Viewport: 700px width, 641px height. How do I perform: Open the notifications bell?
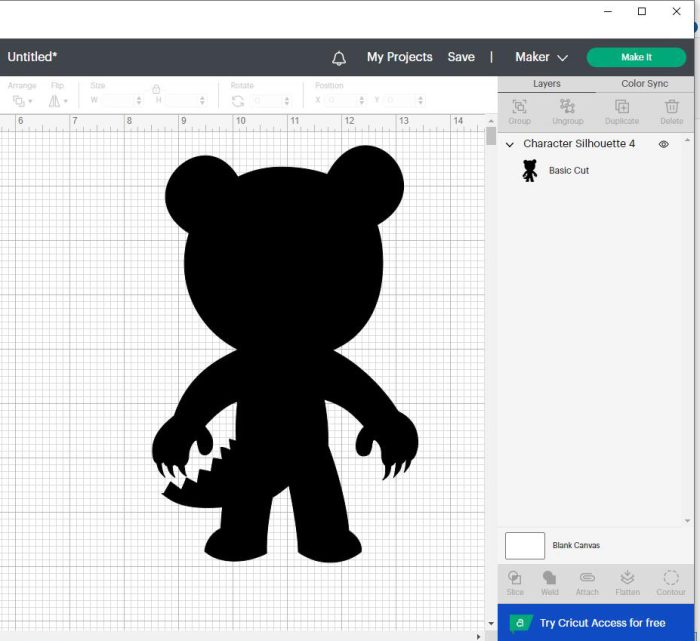pos(339,58)
